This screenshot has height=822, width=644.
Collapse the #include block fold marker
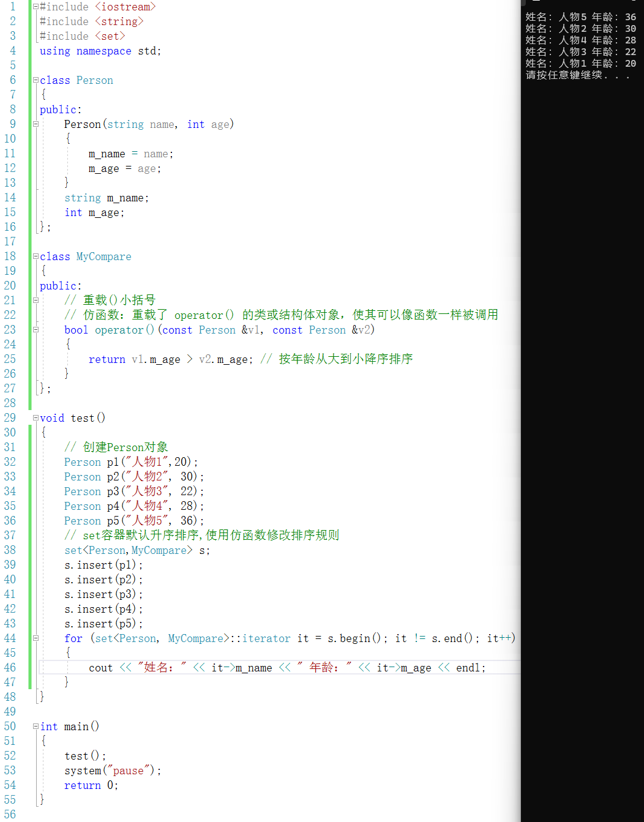point(36,7)
